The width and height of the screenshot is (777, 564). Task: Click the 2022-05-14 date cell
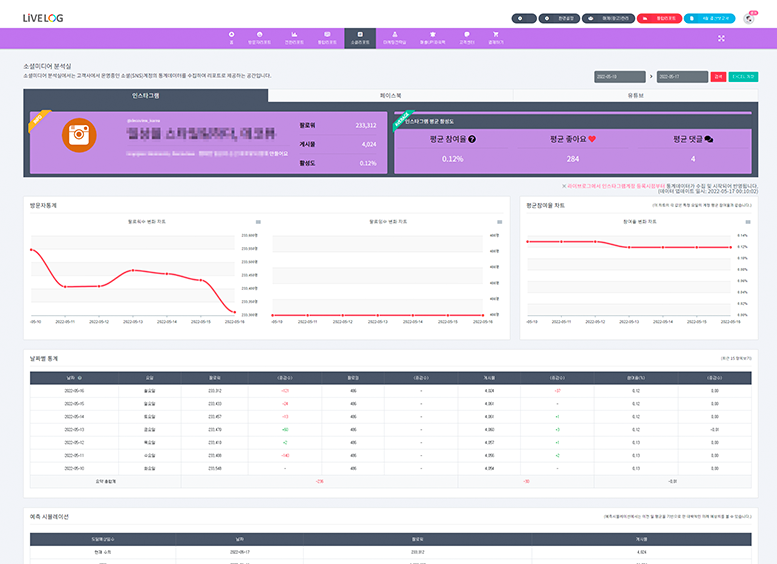coord(74,417)
